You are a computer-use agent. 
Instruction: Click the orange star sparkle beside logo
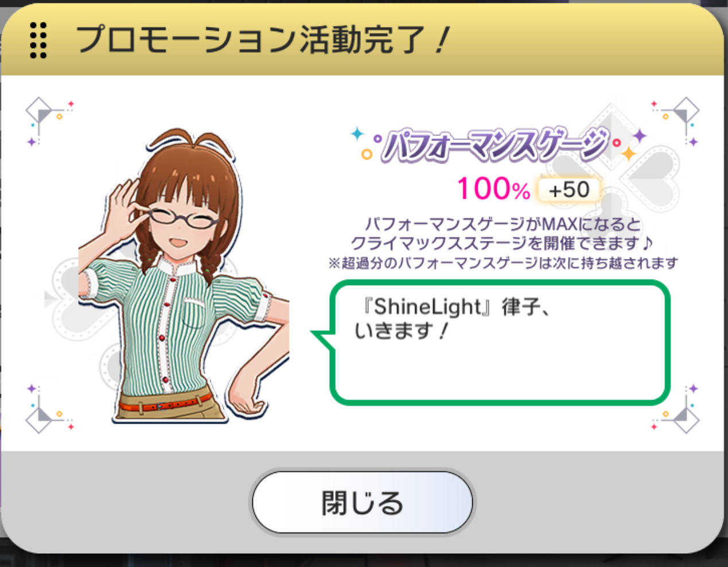[629, 153]
